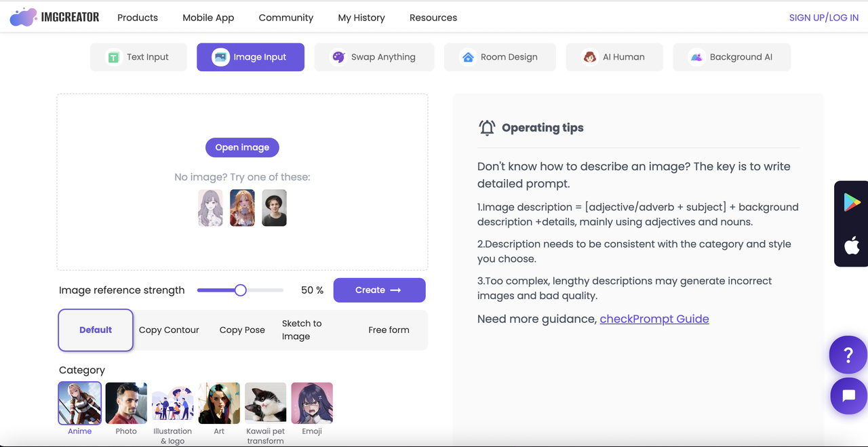
Task: Adjust the Image reference strength slider
Action: 240,290
